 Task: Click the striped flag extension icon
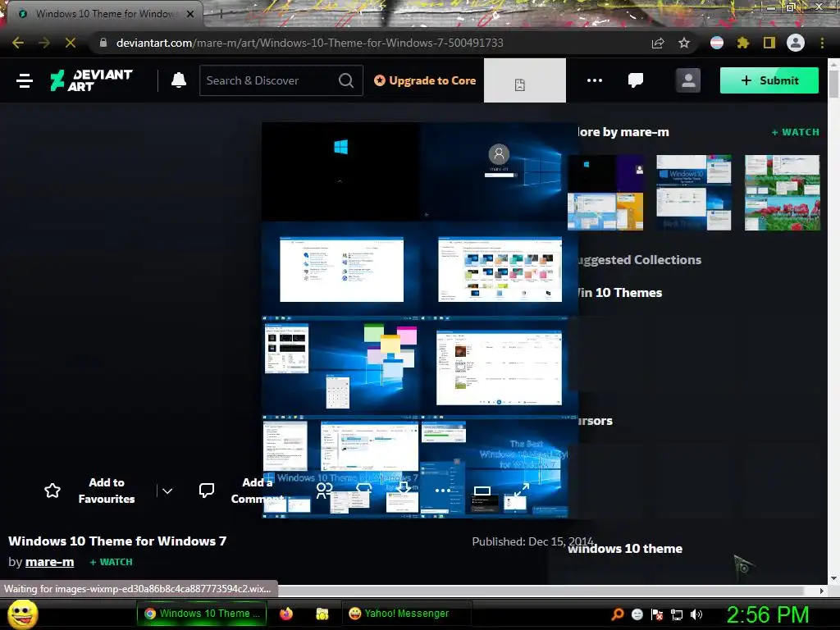[717, 43]
